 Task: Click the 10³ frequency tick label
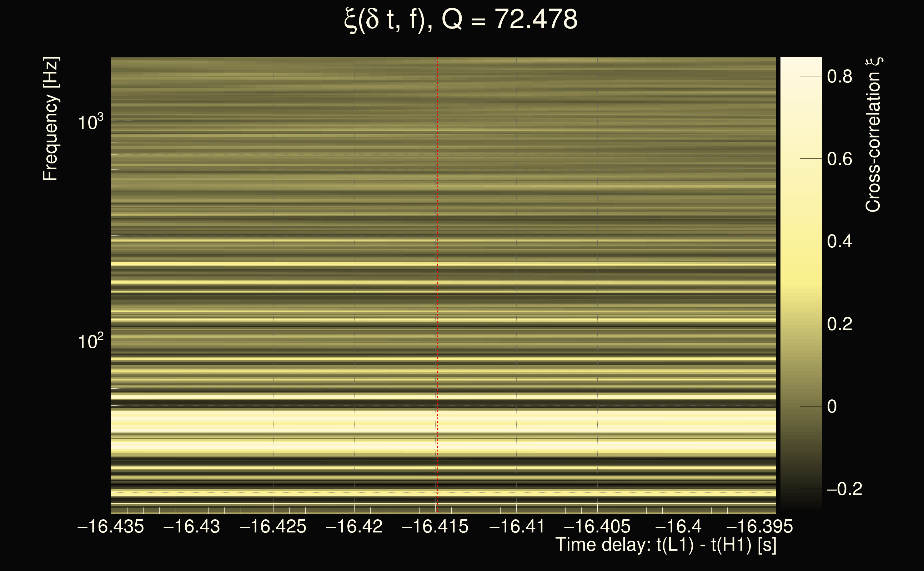click(90, 122)
